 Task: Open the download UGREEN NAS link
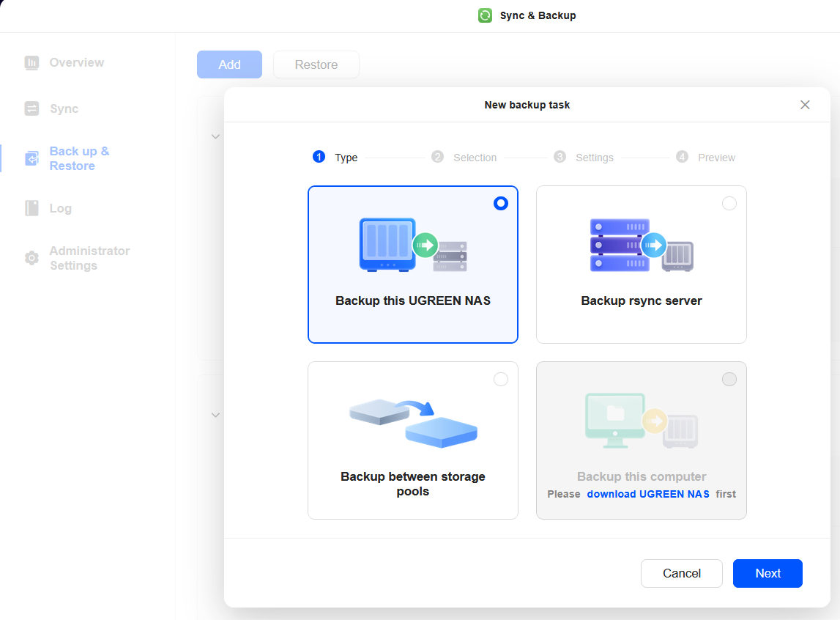(x=647, y=494)
